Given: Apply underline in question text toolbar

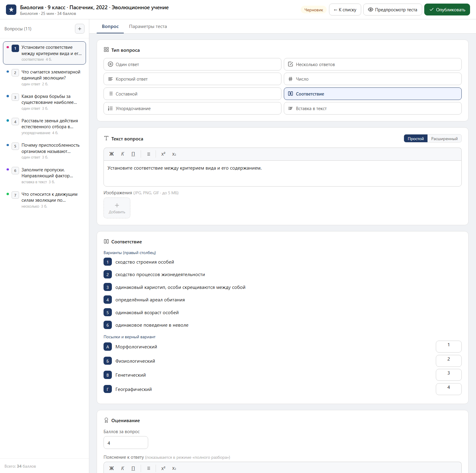Looking at the screenshot, I should pos(133,154).
